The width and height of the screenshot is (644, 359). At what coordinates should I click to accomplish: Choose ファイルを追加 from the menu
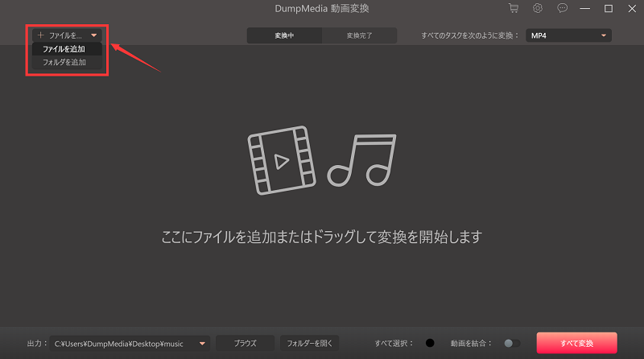pos(67,49)
